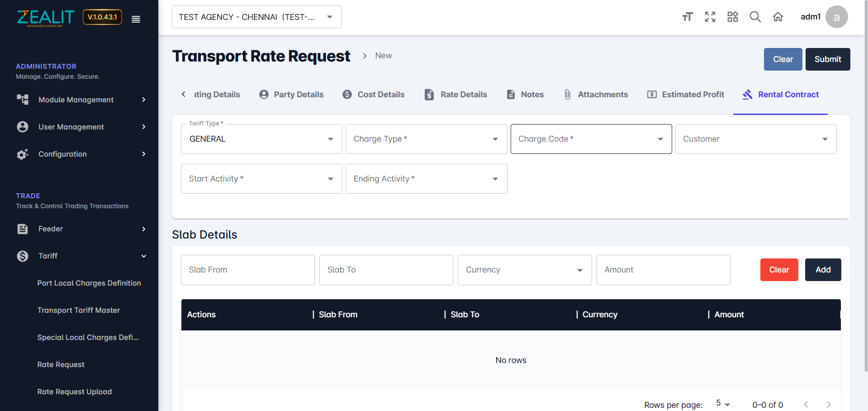Click the adm1 user avatar

pyautogui.click(x=836, y=17)
